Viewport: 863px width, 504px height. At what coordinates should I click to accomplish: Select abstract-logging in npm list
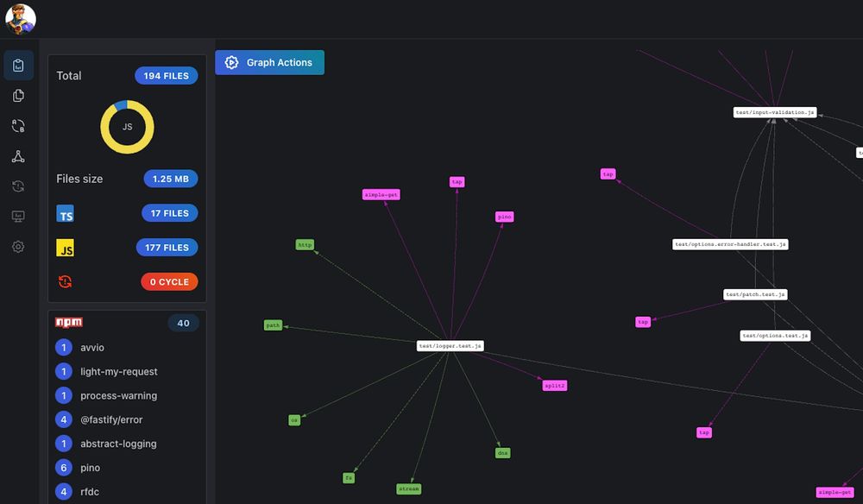(x=118, y=444)
